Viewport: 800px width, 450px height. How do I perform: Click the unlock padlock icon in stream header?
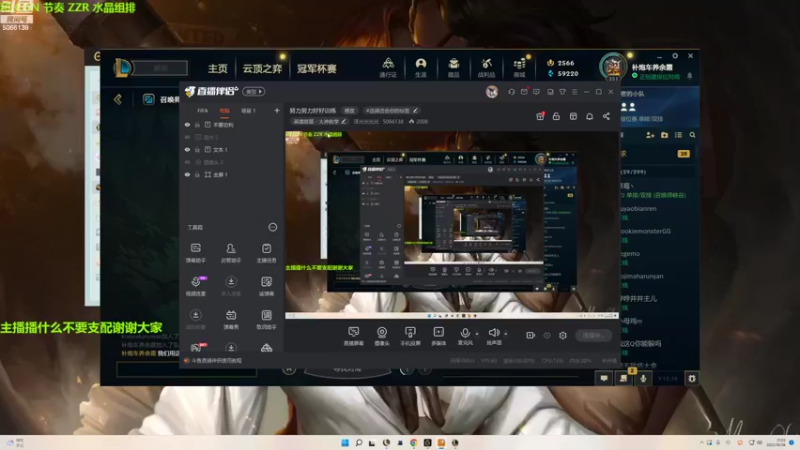tap(556, 116)
